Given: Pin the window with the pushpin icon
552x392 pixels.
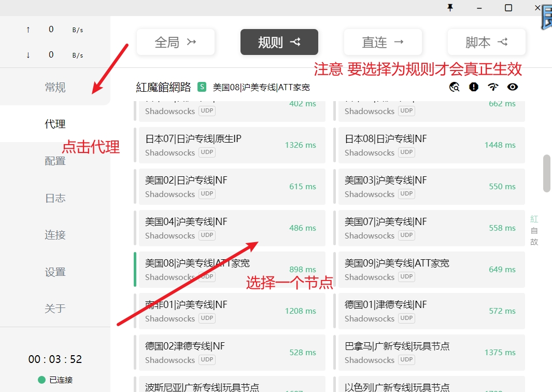Looking at the screenshot, I should point(451,8).
